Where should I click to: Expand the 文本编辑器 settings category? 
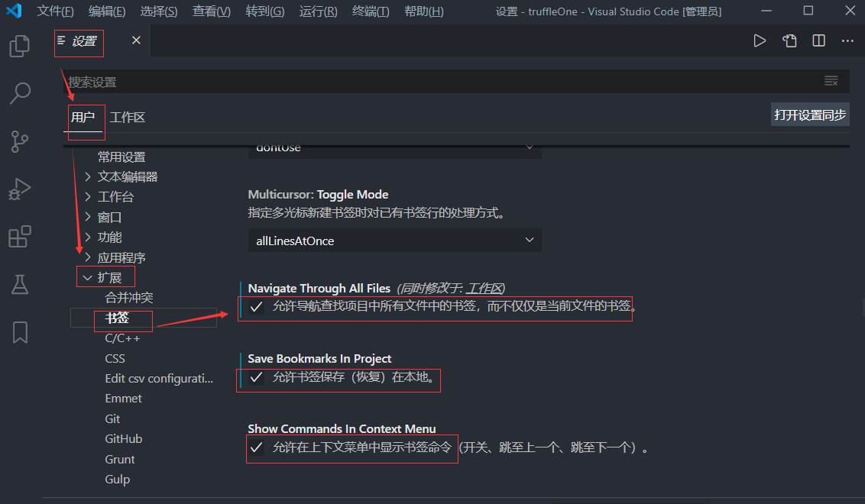click(88, 176)
